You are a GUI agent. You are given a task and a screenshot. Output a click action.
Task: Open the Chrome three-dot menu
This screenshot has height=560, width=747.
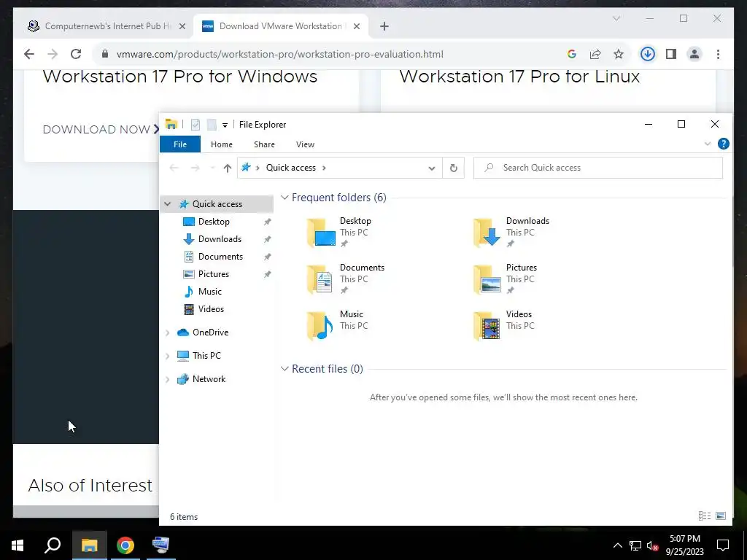click(718, 54)
